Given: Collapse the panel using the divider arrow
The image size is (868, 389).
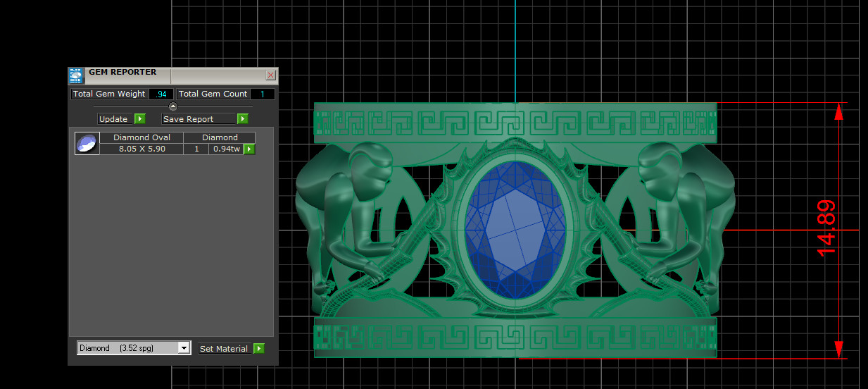Looking at the screenshot, I should tap(173, 106).
